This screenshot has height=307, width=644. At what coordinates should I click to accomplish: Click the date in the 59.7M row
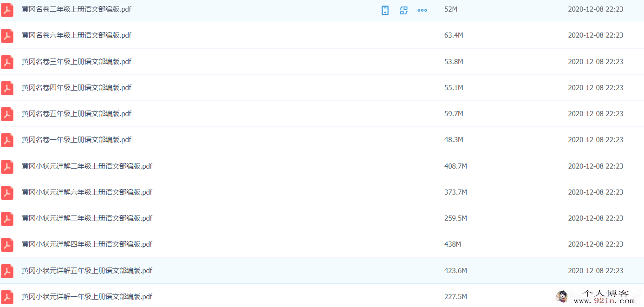pos(596,114)
